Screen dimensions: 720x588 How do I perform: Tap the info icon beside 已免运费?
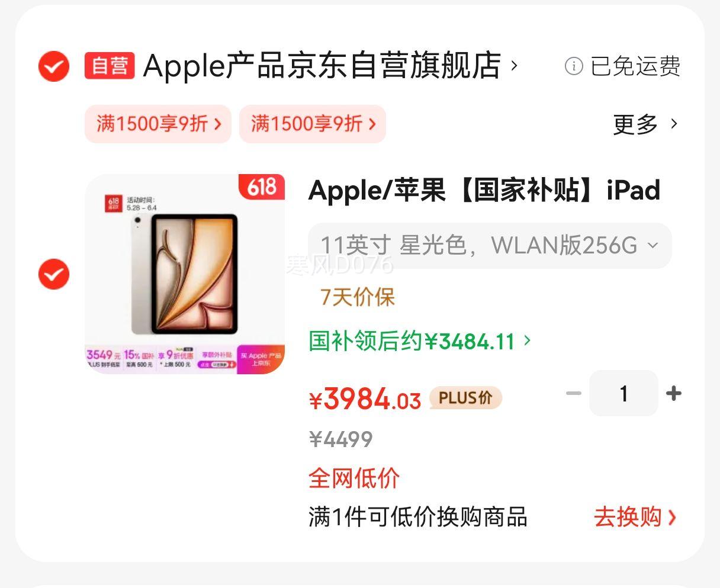[x=574, y=66]
